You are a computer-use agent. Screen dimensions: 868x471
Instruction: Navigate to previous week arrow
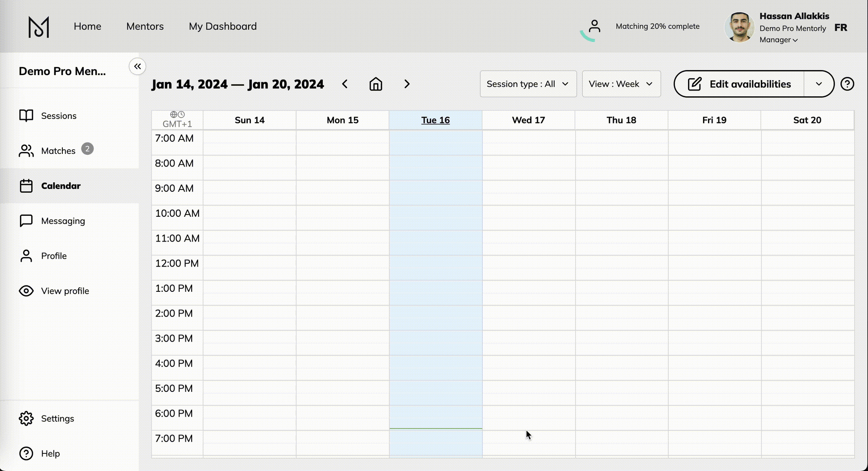345,84
